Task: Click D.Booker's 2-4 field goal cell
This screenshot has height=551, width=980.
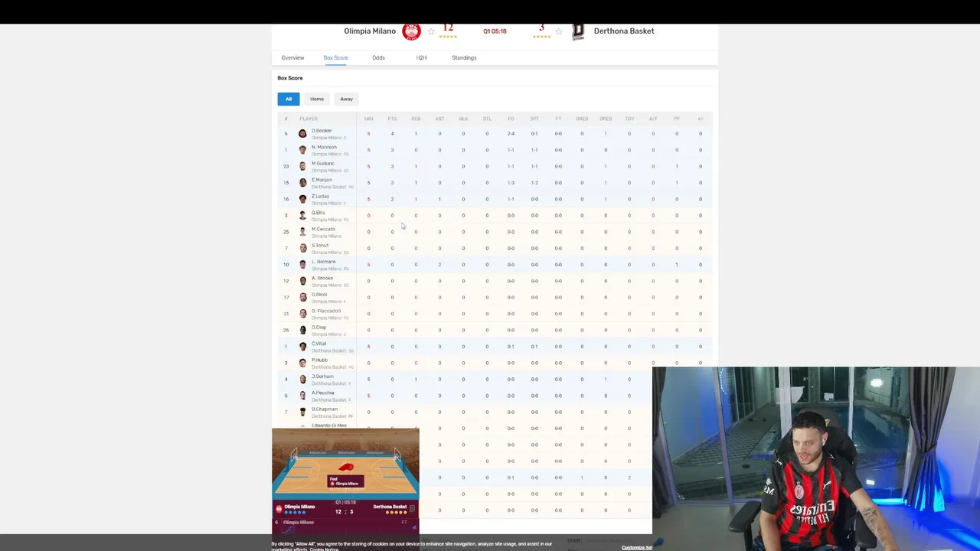Action: (511, 134)
